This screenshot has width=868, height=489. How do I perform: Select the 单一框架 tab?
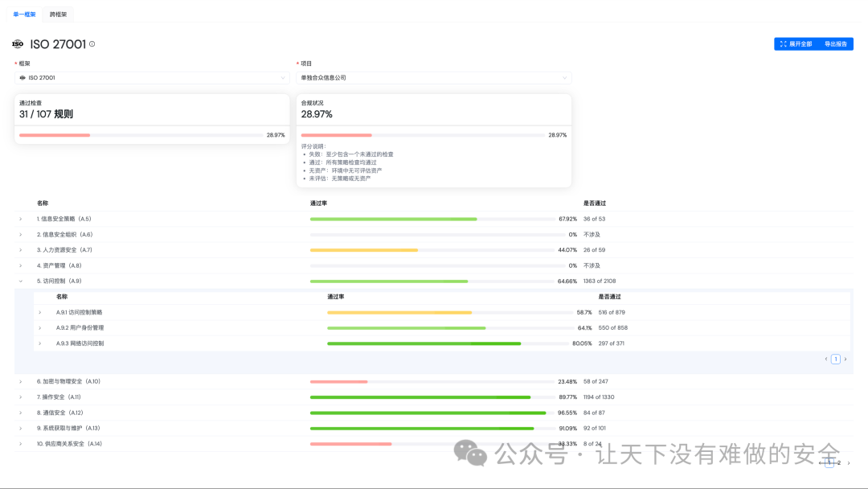[x=24, y=14]
